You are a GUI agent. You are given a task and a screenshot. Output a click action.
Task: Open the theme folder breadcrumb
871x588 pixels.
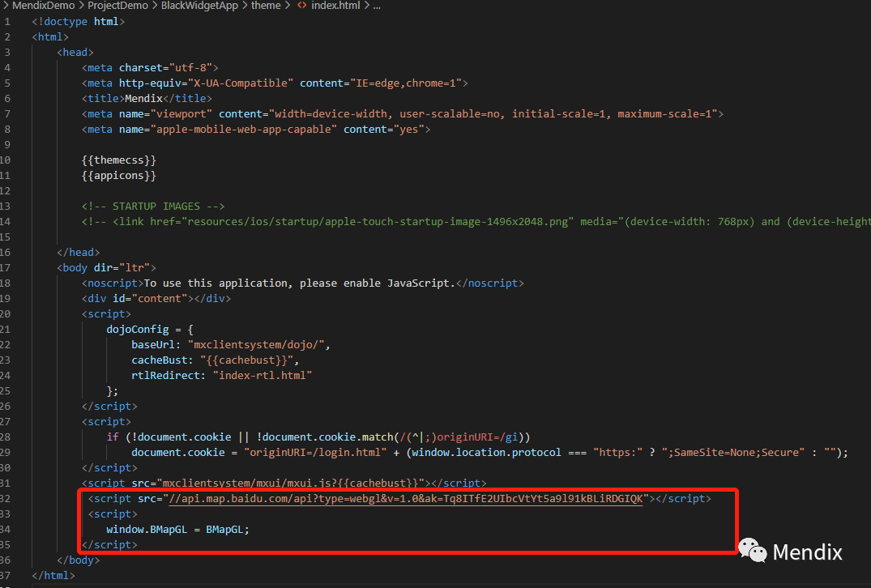click(x=266, y=6)
